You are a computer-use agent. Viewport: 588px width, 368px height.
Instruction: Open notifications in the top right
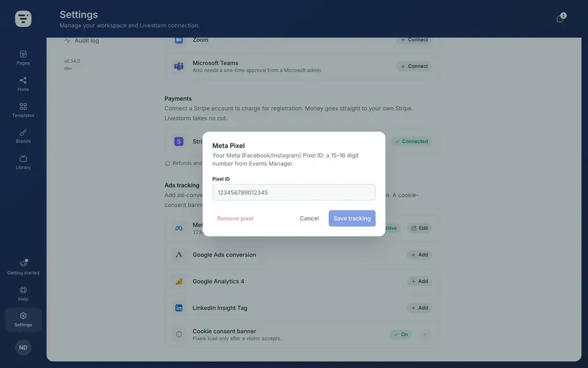(561, 18)
